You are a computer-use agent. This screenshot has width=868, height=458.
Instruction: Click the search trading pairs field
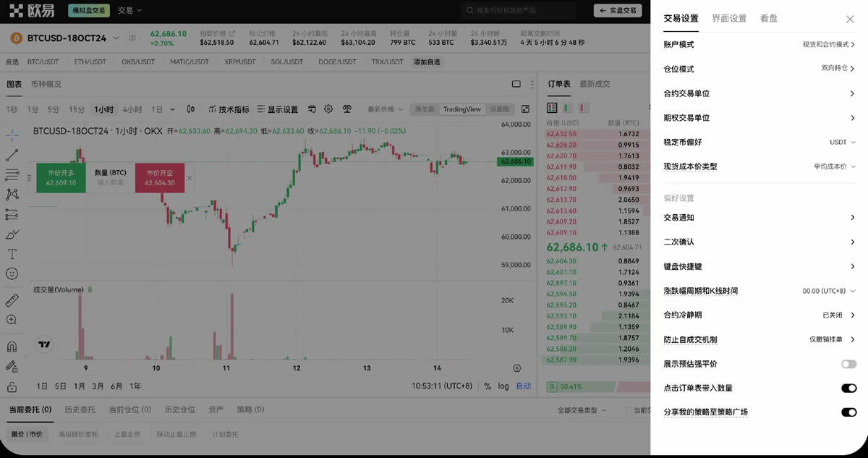coord(519,11)
